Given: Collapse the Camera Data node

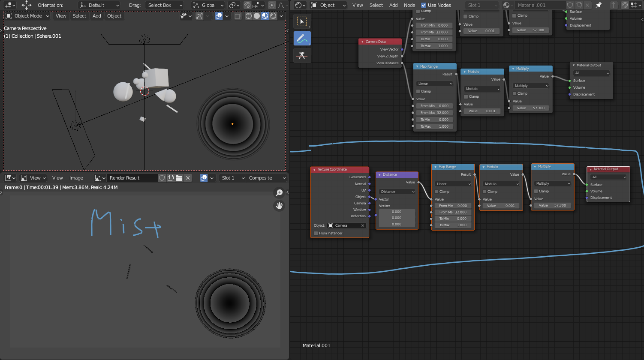Looking at the screenshot, I should coord(362,42).
